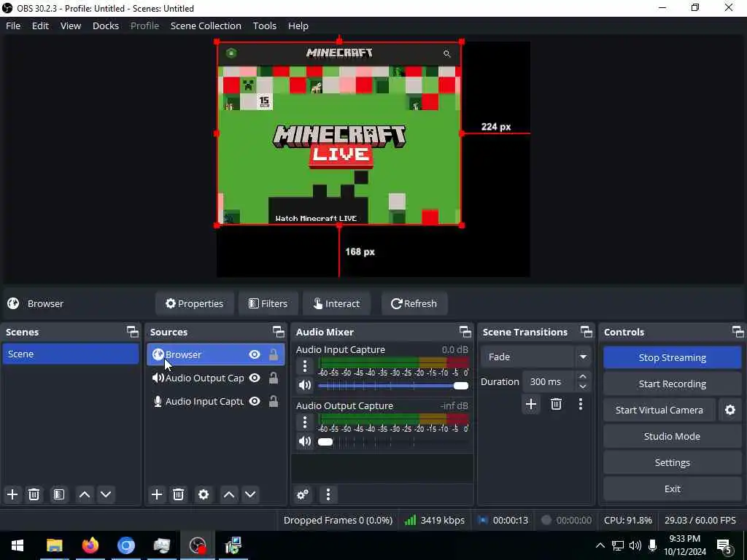The image size is (747, 560).
Task: Open File Explorer from the taskbar
Action: point(54,545)
